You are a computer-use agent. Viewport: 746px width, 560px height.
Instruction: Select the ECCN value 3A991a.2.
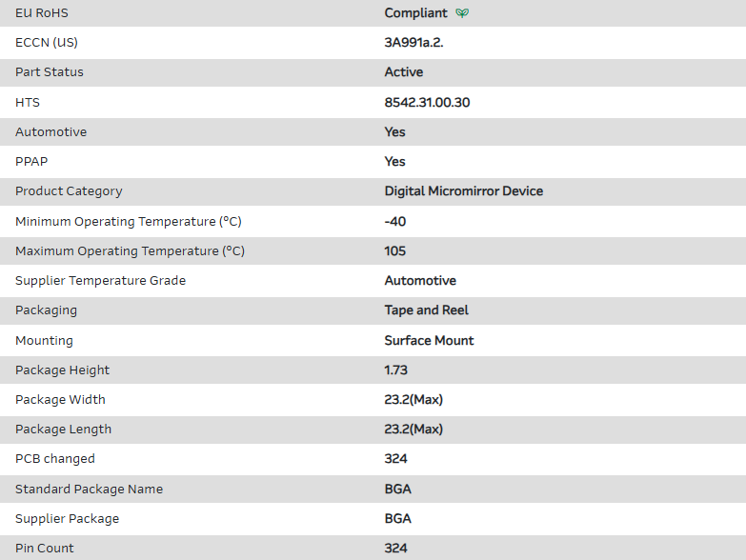pos(413,43)
